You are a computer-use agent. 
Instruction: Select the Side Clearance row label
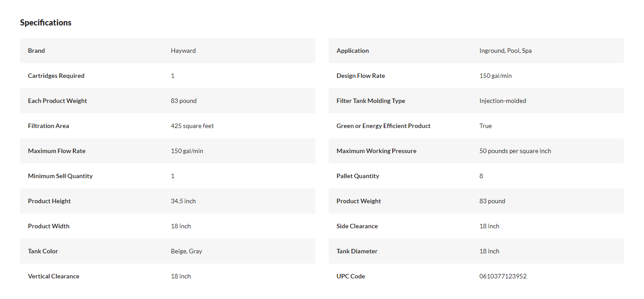pyautogui.click(x=357, y=226)
